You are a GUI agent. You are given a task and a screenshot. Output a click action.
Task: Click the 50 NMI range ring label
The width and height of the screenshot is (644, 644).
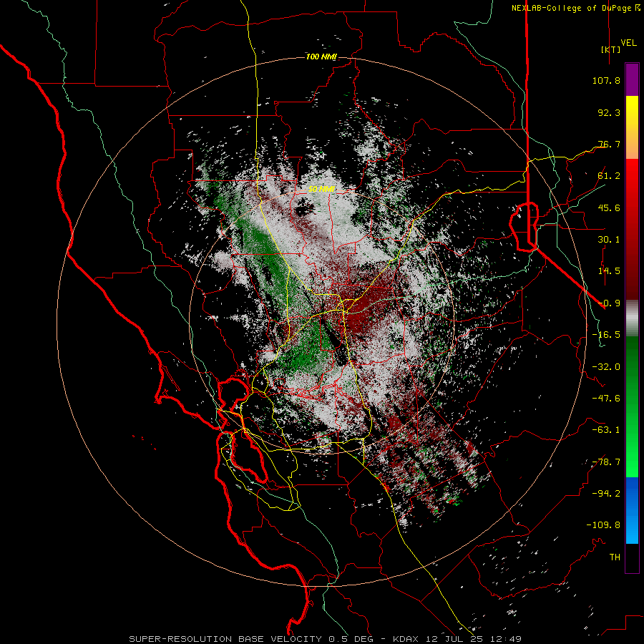[x=321, y=190]
